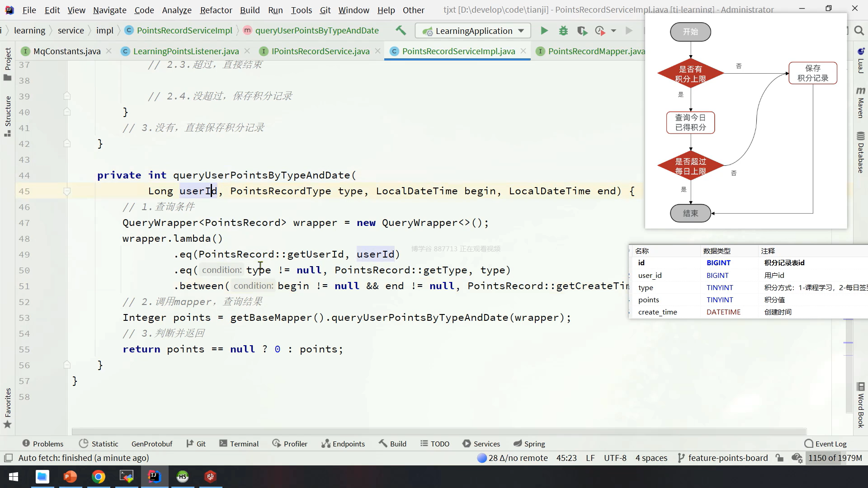Viewport: 868px width, 488px height.
Task: Click the Build project hammer icon
Action: (401, 31)
